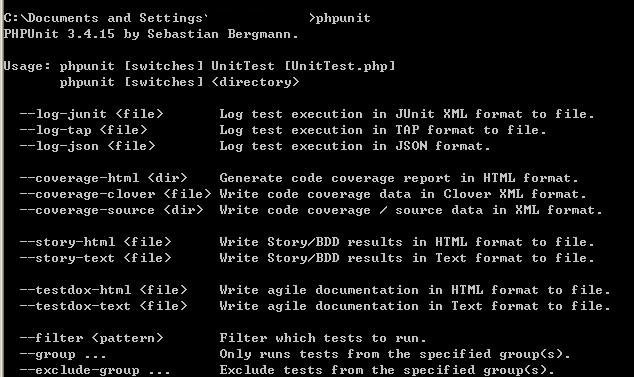Select the --log-junit <file> switch
The image size is (634, 377).
click(x=91, y=114)
